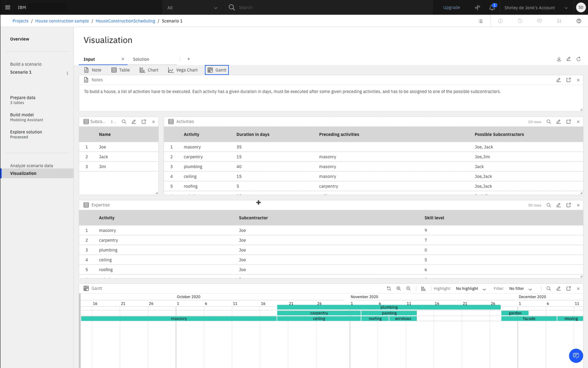Select Visualization in the sidebar

[37, 173]
